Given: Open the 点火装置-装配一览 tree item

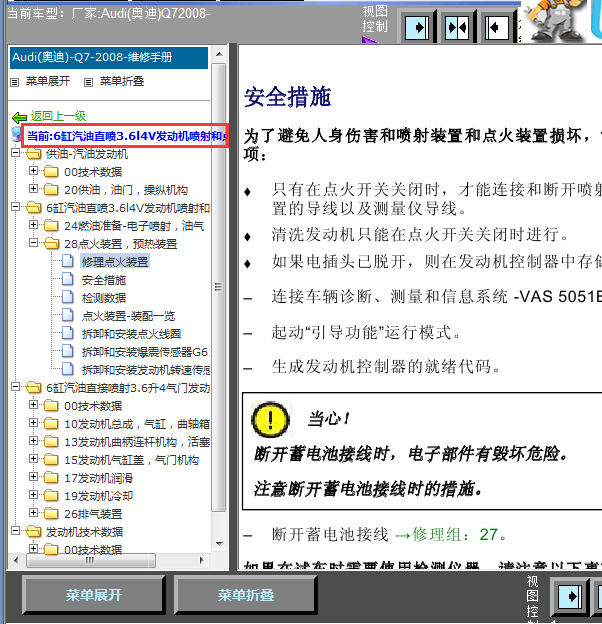Looking at the screenshot, I should [128, 316].
